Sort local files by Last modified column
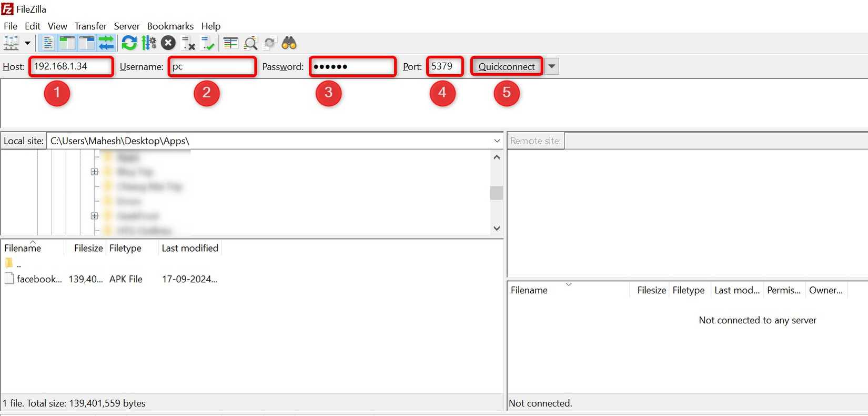Screen dimensions: 868x416 click(x=190, y=248)
